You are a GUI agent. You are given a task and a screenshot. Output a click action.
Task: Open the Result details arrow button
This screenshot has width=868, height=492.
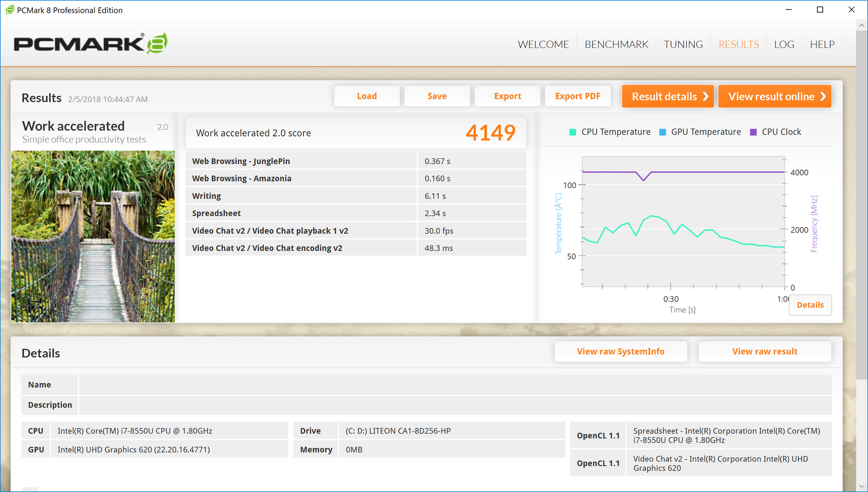(x=668, y=96)
